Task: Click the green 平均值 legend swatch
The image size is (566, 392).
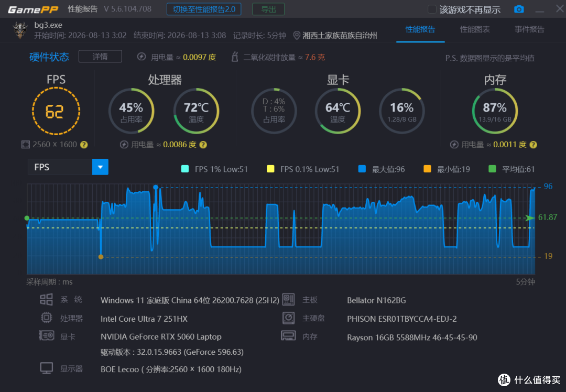Action: click(x=492, y=169)
